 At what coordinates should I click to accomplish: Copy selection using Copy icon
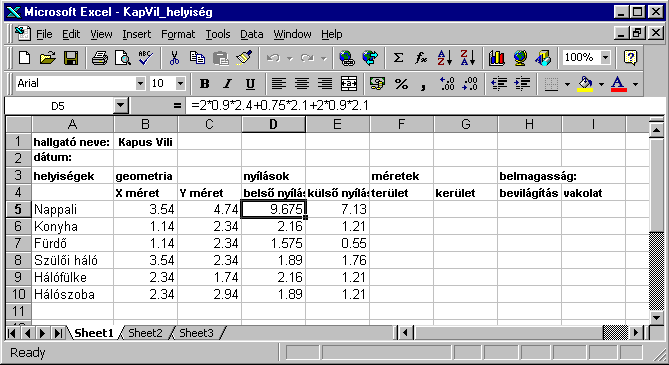click(x=197, y=58)
